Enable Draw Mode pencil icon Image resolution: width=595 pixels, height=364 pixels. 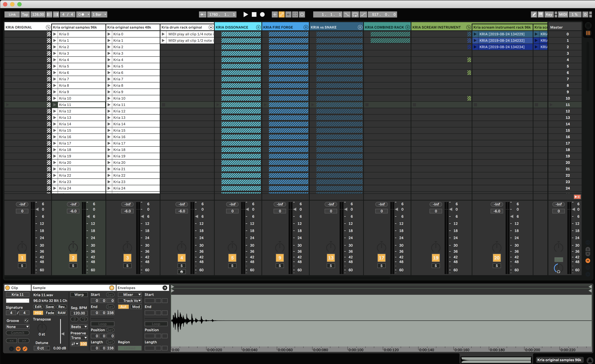(x=534, y=14)
